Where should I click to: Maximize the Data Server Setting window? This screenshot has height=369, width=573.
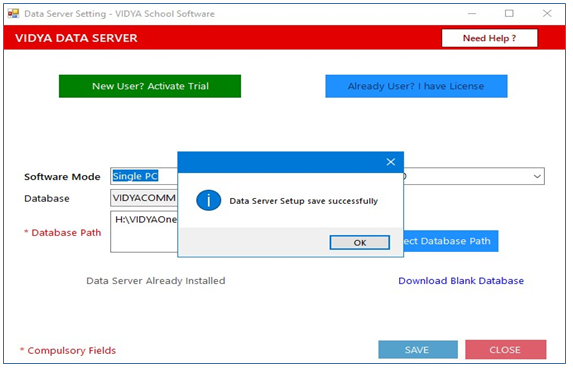click(509, 14)
